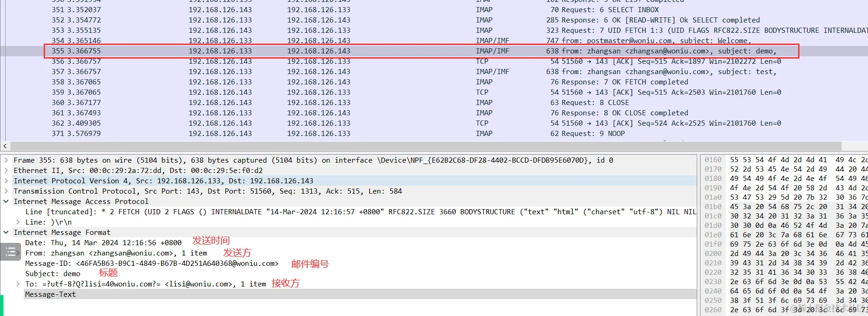Viewport: 868px width, 316px height.
Task: Click the packet list scroll-left arrow
Action: click(x=5, y=146)
